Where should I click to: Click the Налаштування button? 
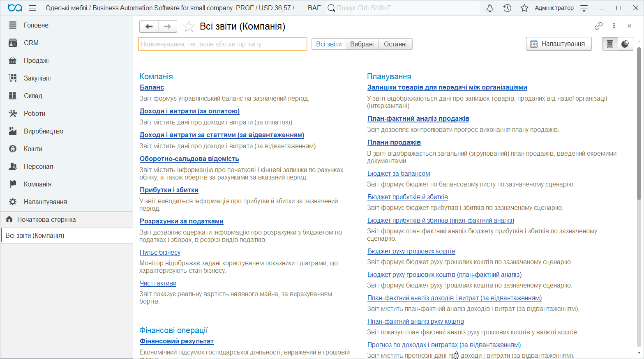(559, 44)
